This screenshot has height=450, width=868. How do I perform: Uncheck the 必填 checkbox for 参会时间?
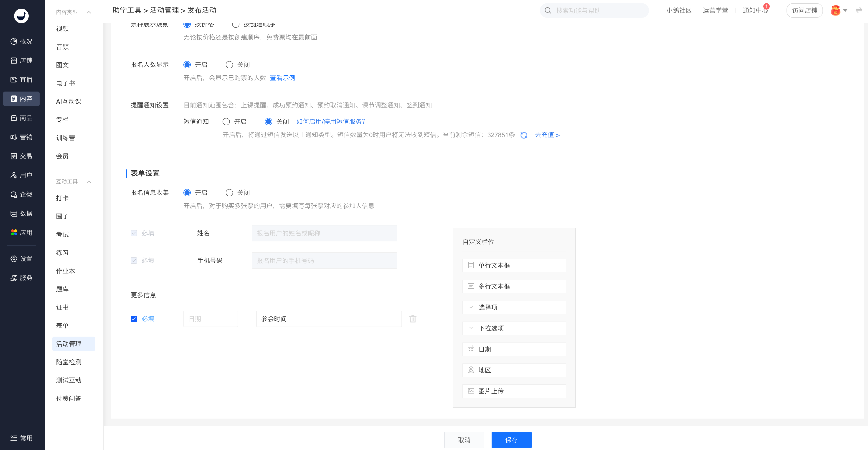134,319
